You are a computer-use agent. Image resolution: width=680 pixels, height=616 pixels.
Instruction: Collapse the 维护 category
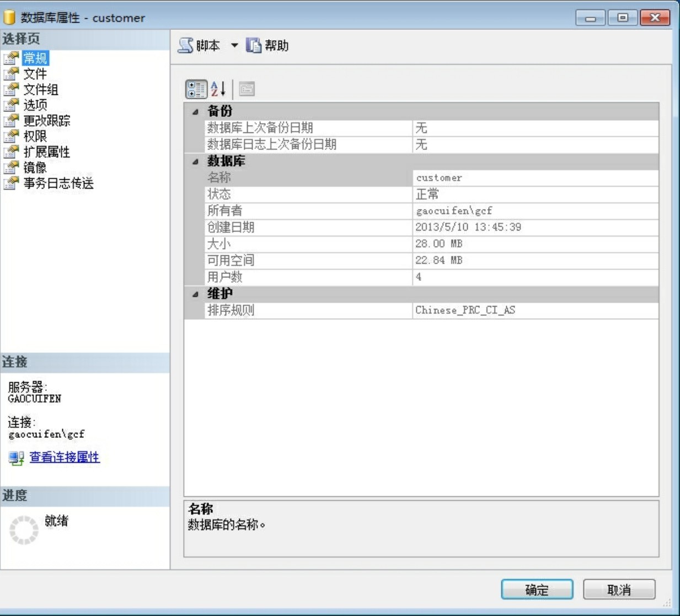click(x=195, y=294)
